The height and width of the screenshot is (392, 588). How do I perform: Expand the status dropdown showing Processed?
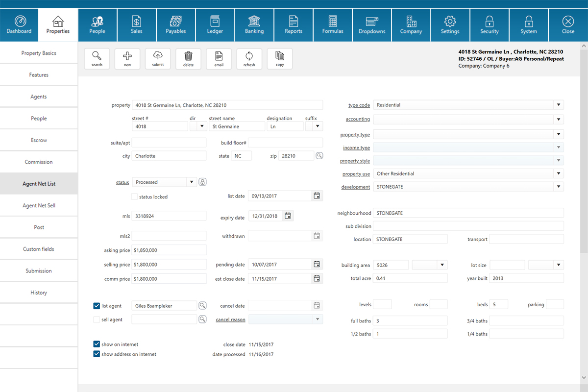pos(191,182)
